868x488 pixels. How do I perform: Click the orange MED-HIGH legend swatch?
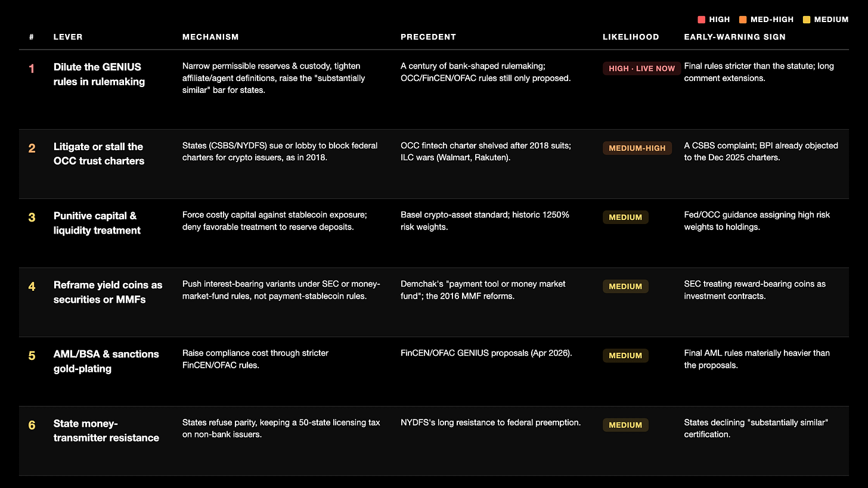pyautogui.click(x=742, y=20)
